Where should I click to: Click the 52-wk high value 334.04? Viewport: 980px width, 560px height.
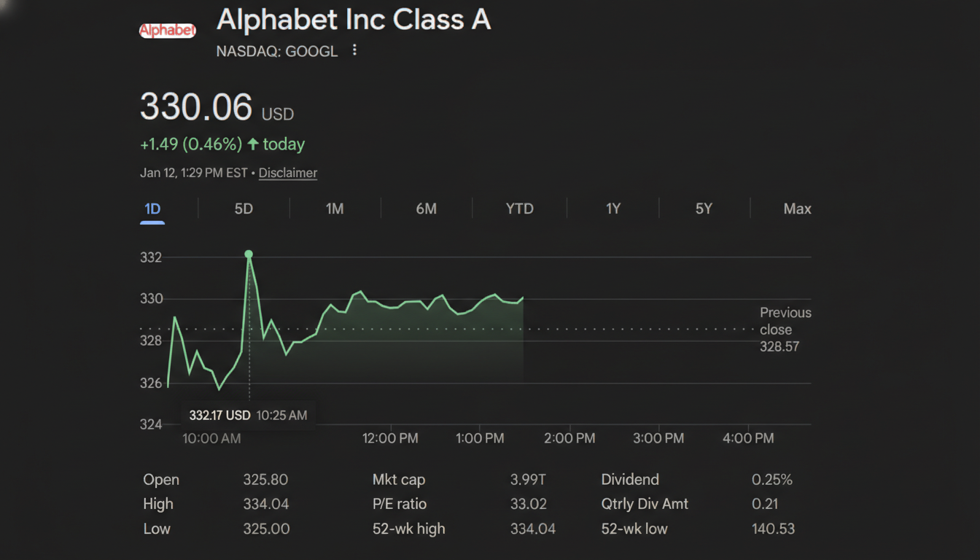(x=532, y=529)
